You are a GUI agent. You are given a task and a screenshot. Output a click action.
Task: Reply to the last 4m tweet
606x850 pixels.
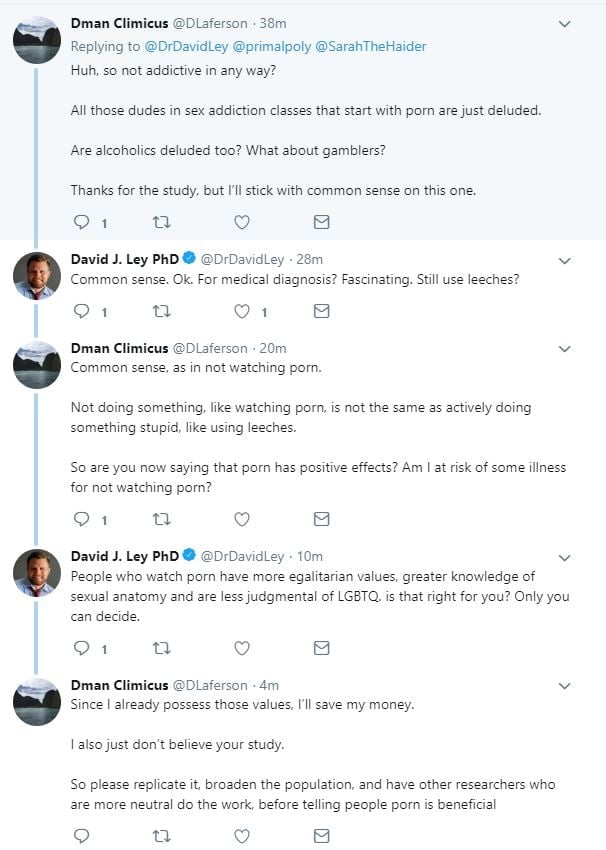82,835
